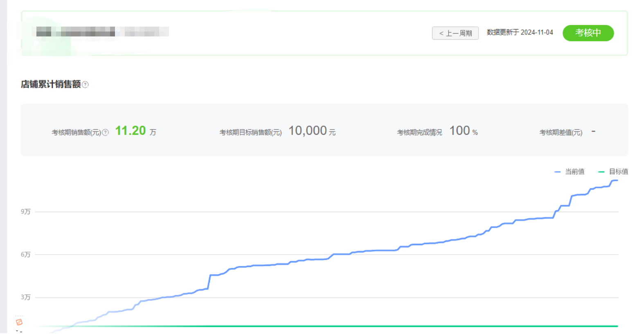Toggle the 目标值 series legend label
The width and height of the screenshot is (644, 334).
click(x=618, y=172)
